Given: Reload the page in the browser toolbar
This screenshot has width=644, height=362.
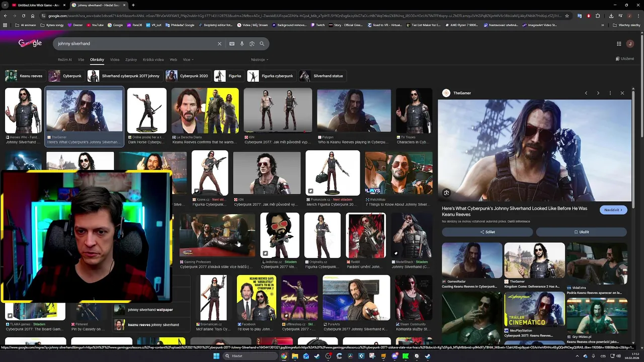Looking at the screenshot, I should 23,16.
